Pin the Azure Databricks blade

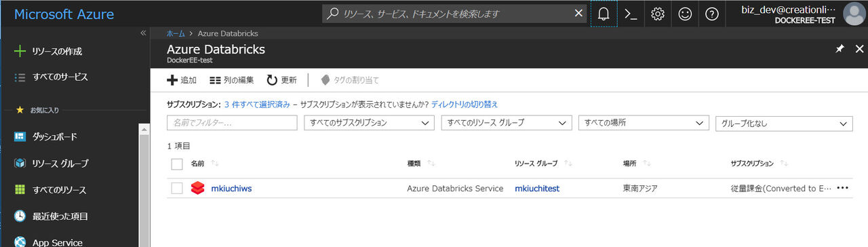840,50
